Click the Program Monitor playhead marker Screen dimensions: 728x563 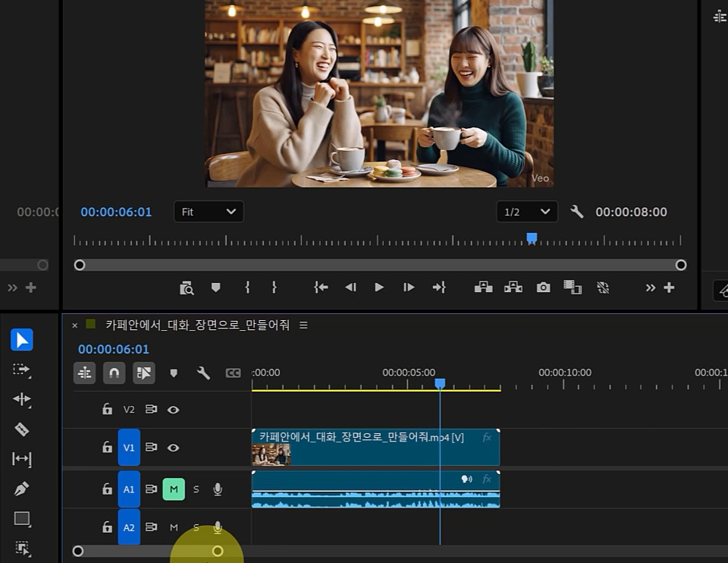click(532, 238)
